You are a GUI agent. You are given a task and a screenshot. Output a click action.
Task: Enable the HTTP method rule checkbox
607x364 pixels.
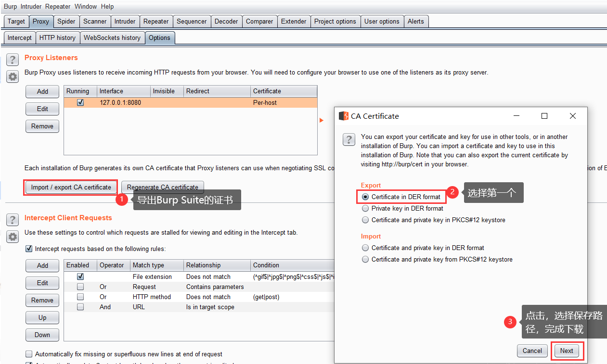tap(80, 297)
